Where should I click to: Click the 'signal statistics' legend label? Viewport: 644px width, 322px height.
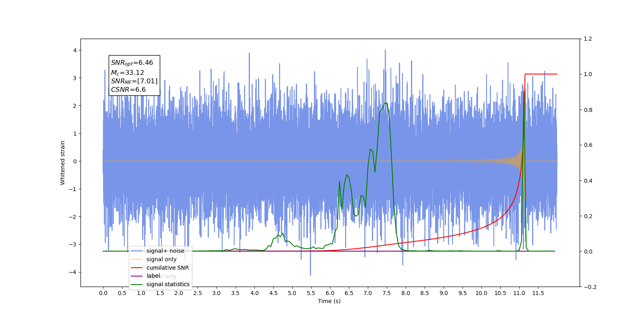(168, 284)
